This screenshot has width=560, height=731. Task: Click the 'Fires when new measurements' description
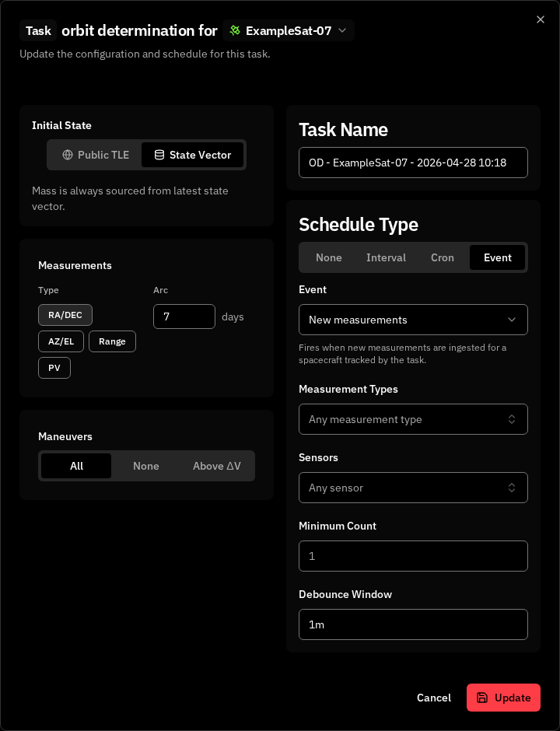(x=402, y=354)
